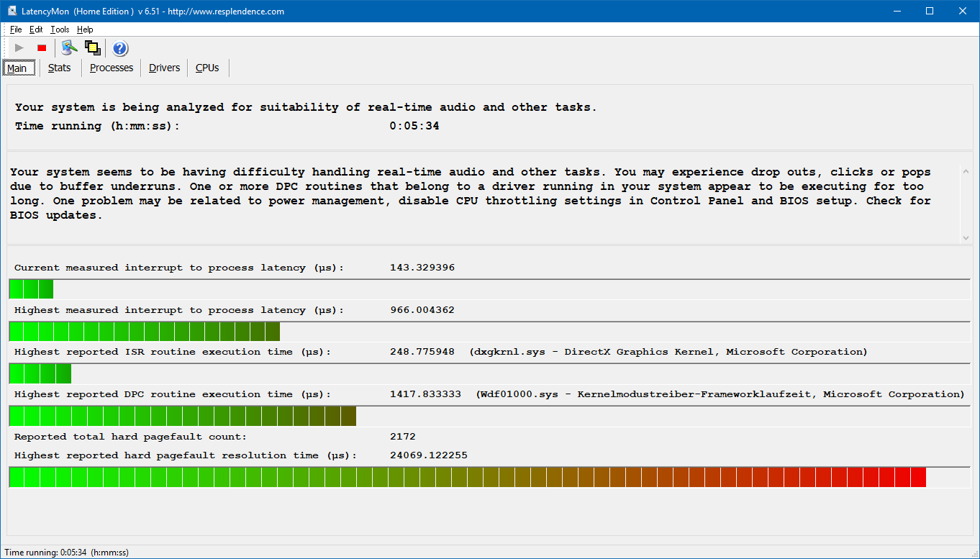The width and height of the screenshot is (980, 559).
Task: Open help with the blue question mark icon
Action: 120,48
